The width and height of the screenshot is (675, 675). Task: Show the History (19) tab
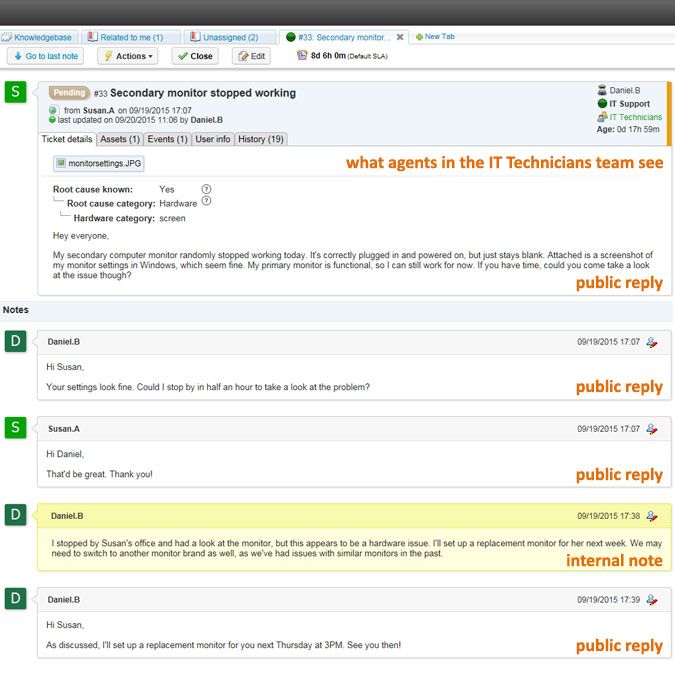point(260,139)
